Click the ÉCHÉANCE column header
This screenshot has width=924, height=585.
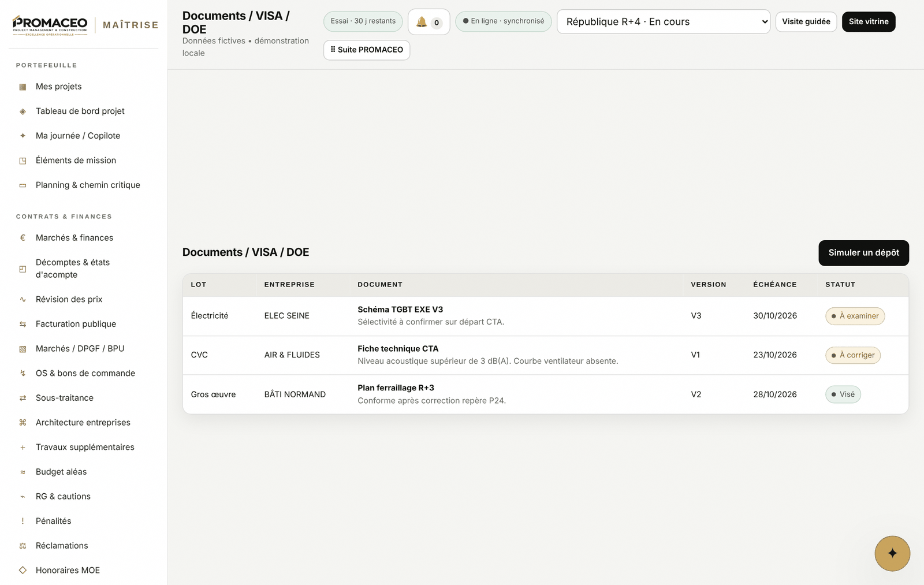pyautogui.click(x=774, y=285)
